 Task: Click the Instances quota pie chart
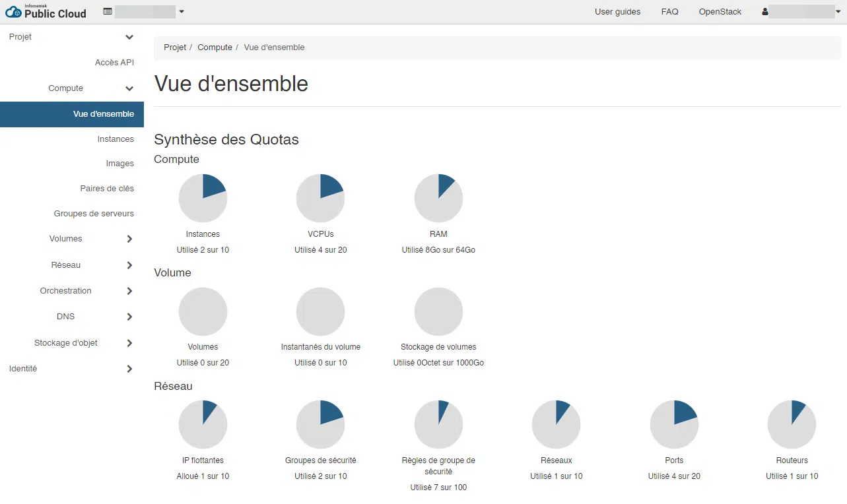pos(203,199)
